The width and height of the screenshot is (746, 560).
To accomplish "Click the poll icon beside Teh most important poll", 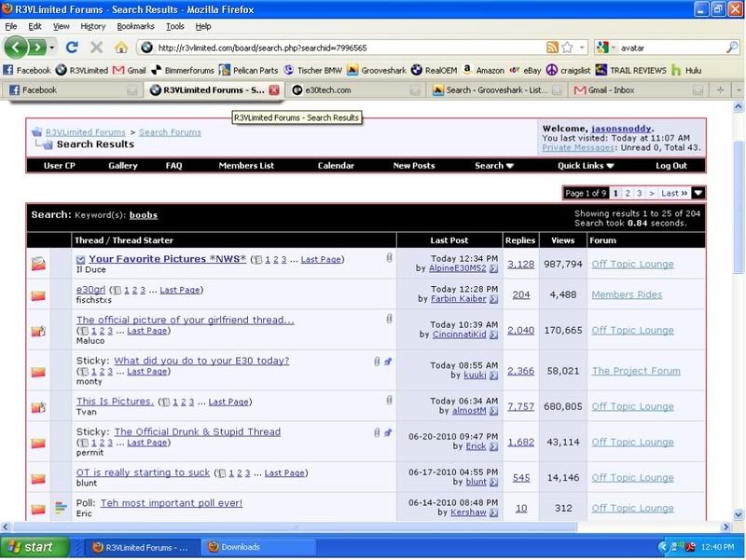I will [61, 508].
